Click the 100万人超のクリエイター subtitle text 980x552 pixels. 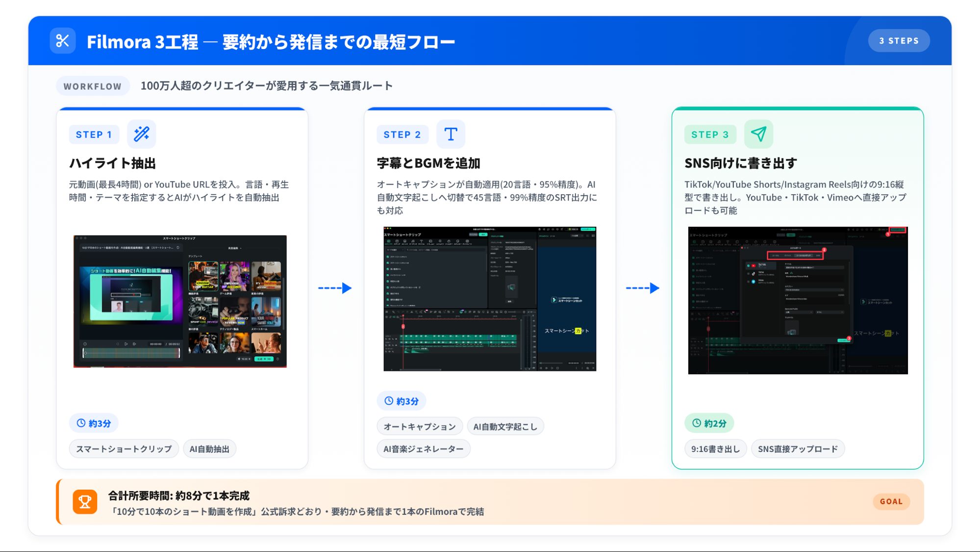click(267, 86)
